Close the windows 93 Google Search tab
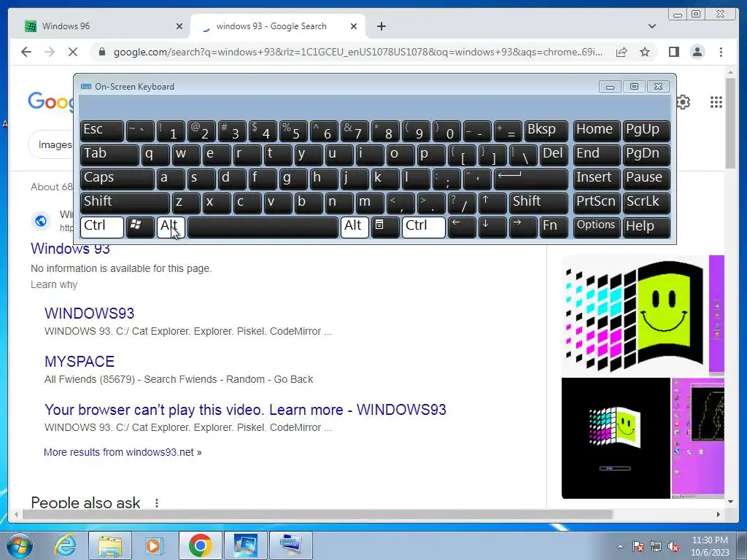 [x=354, y=26]
